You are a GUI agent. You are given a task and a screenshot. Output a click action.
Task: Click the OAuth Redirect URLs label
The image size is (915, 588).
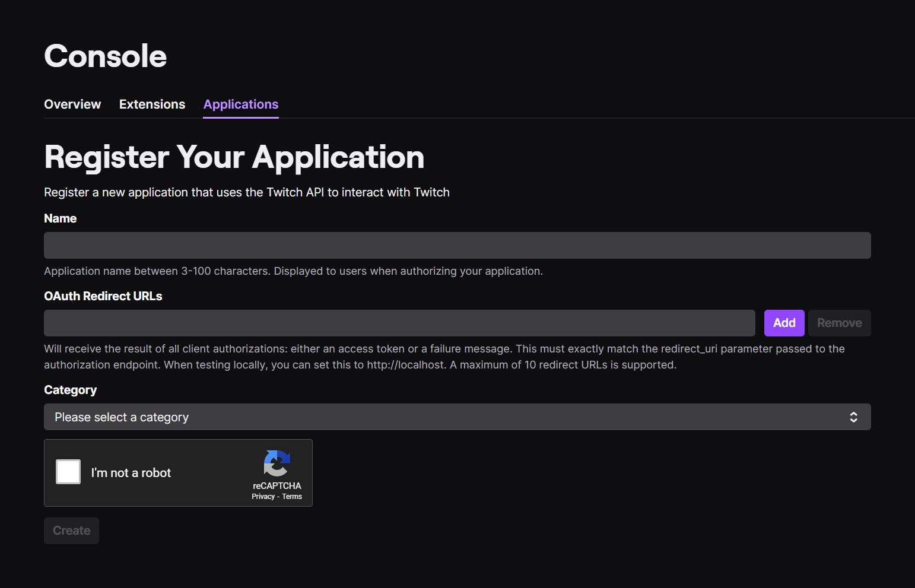point(103,296)
